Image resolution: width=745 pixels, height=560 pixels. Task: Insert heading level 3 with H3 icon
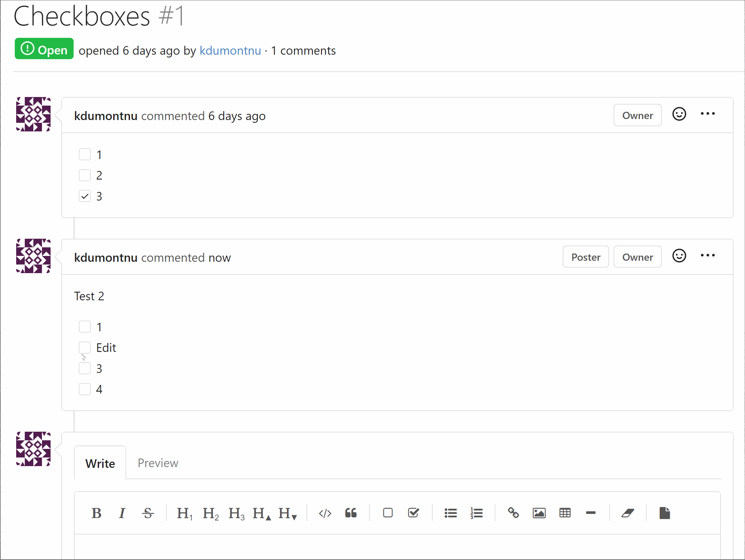(236, 513)
